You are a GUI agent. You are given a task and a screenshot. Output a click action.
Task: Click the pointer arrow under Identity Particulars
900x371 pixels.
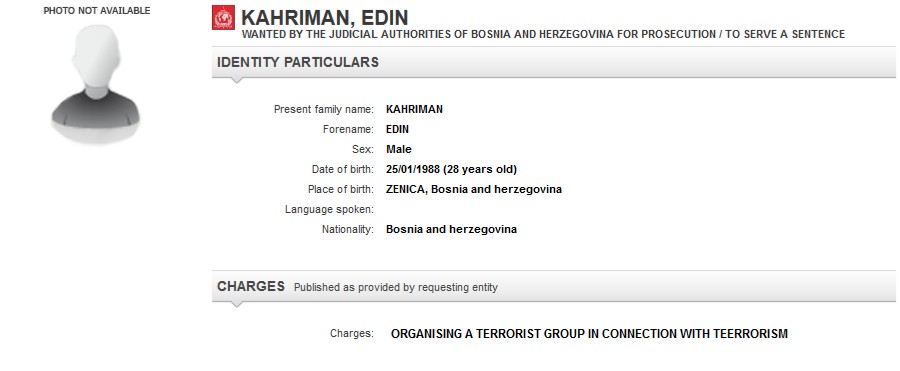(236, 80)
